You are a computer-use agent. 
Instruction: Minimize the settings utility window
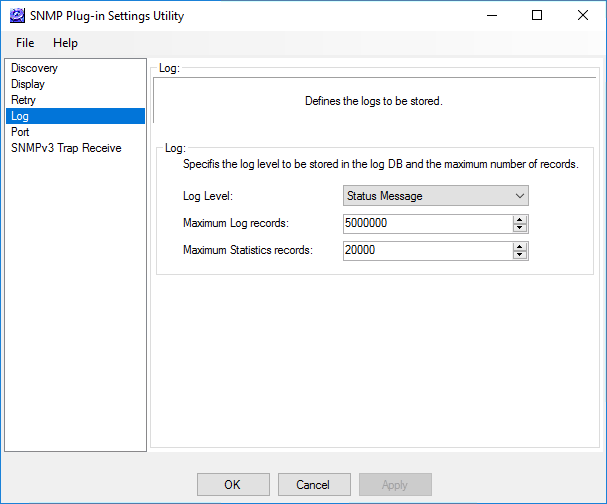click(491, 16)
